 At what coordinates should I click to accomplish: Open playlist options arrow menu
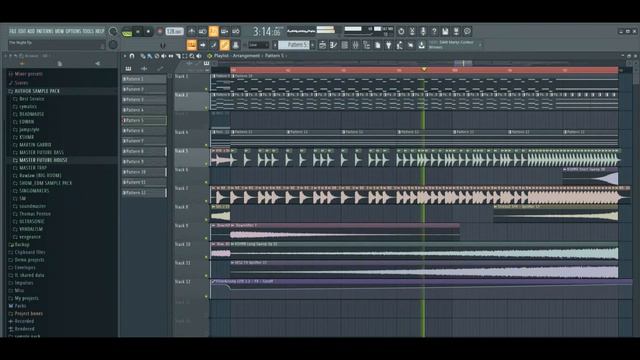tap(125, 56)
